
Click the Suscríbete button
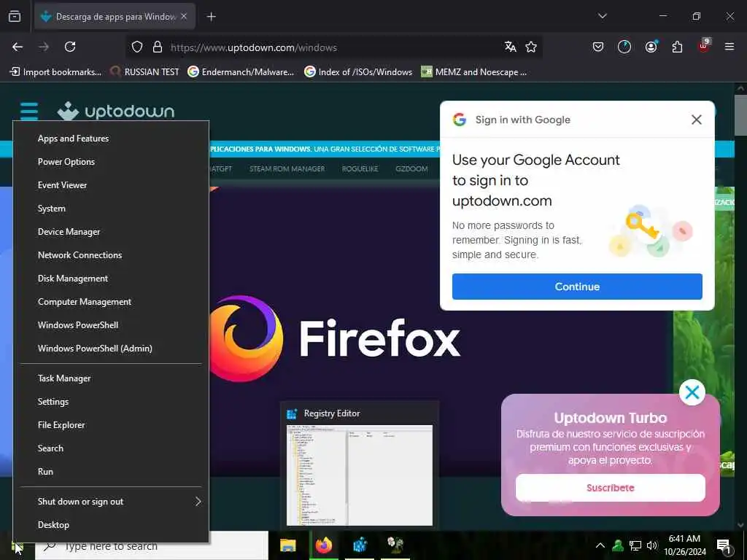pos(611,488)
